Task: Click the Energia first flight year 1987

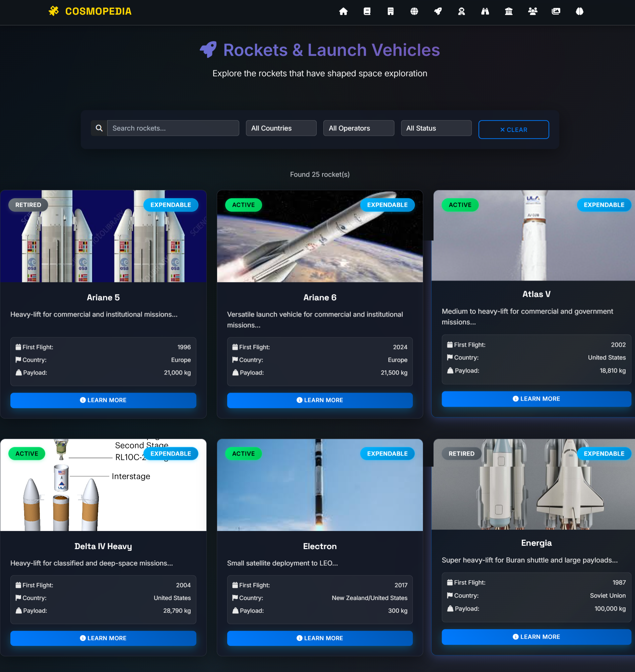Action: 619,582
